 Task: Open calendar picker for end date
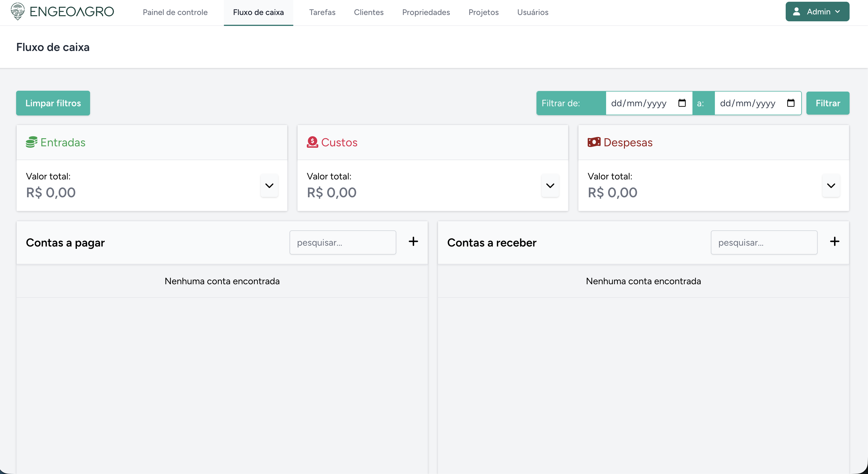(x=791, y=103)
